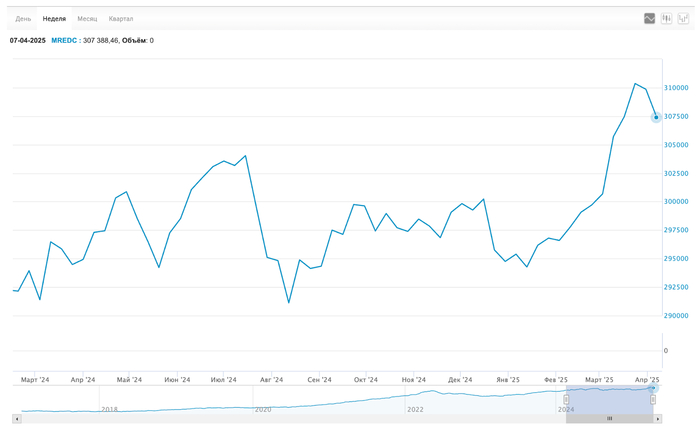Click the MREDC series label
This screenshot has width=700, height=430.
pyautogui.click(x=63, y=41)
